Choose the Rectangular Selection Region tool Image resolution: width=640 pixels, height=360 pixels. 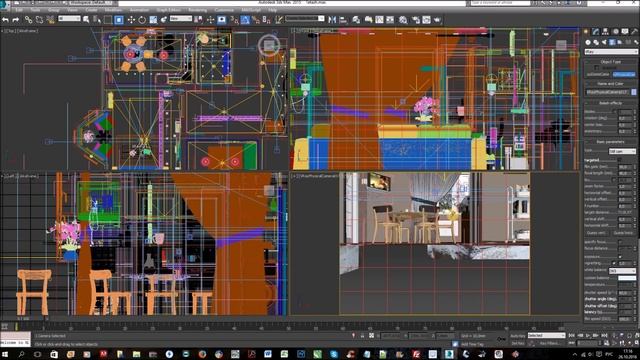[x=108, y=19]
